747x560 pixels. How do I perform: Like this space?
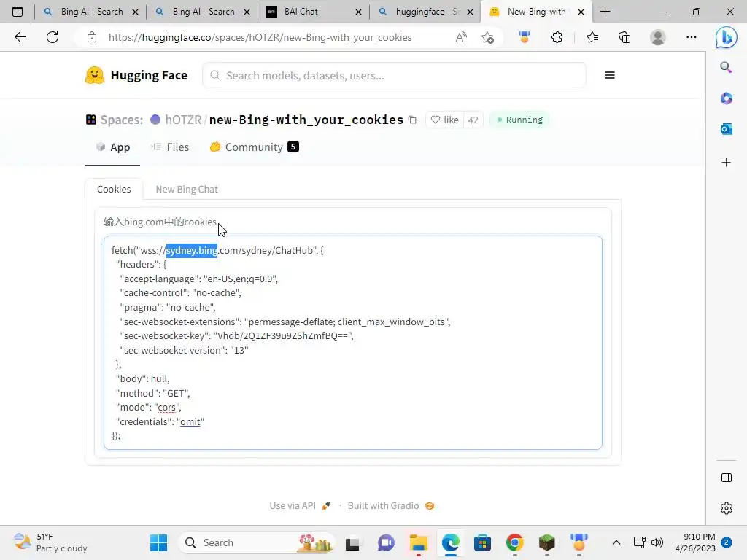[x=444, y=120]
